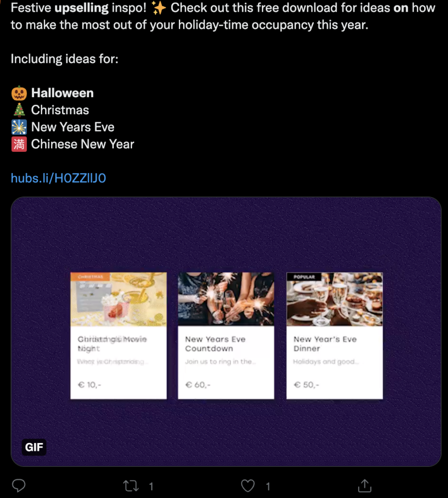
Task: Click the retweet count number
Action: coord(151,486)
